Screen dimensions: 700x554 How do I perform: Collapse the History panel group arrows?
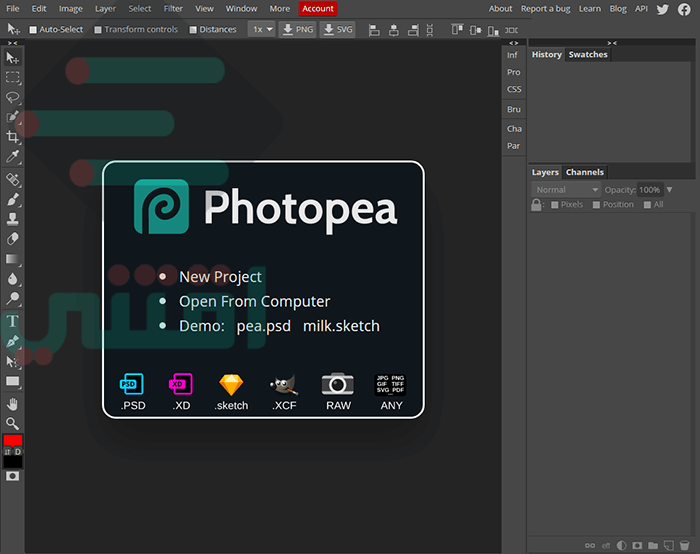click(612, 43)
